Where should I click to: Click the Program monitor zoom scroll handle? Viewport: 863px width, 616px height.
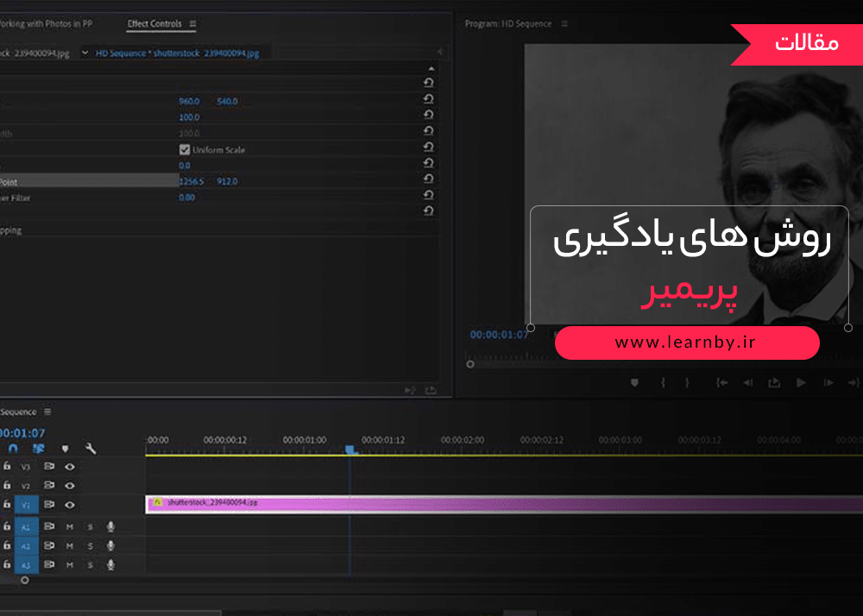(470, 364)
